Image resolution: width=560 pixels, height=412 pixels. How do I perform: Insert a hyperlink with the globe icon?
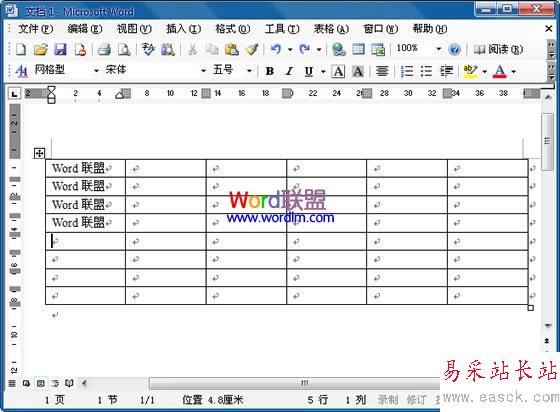[338, 49]
